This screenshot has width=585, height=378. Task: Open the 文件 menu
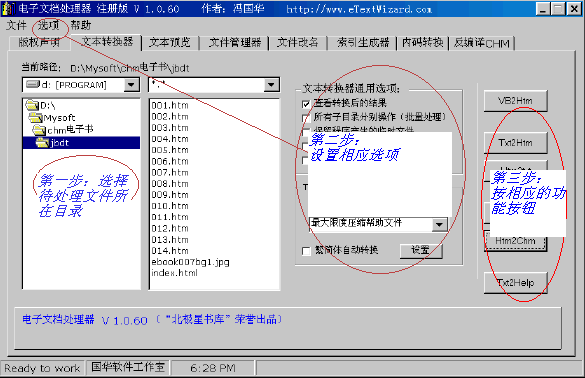[x=16, y=25]
